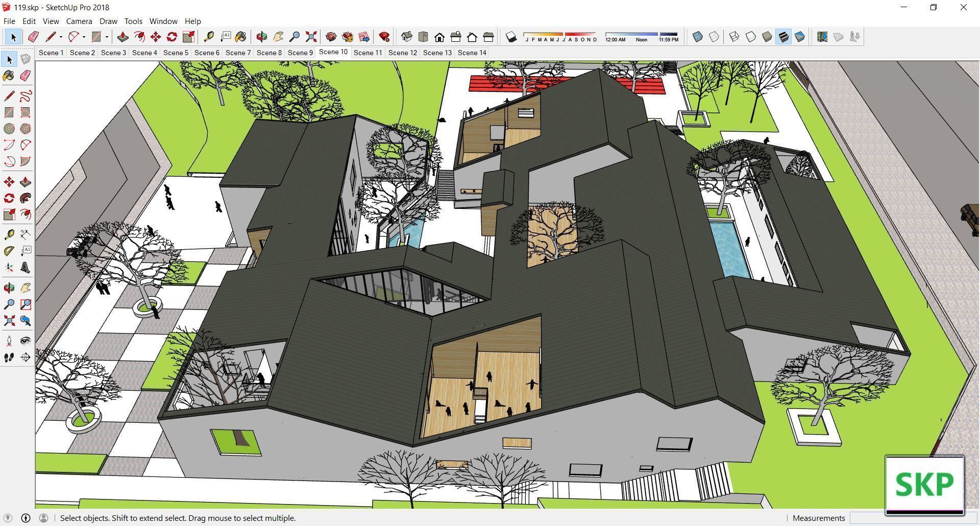Pick the Scale tool in the top toolbar
This screenshot has width=980, height=526.
pyautogui.click(x=188, y=37)
